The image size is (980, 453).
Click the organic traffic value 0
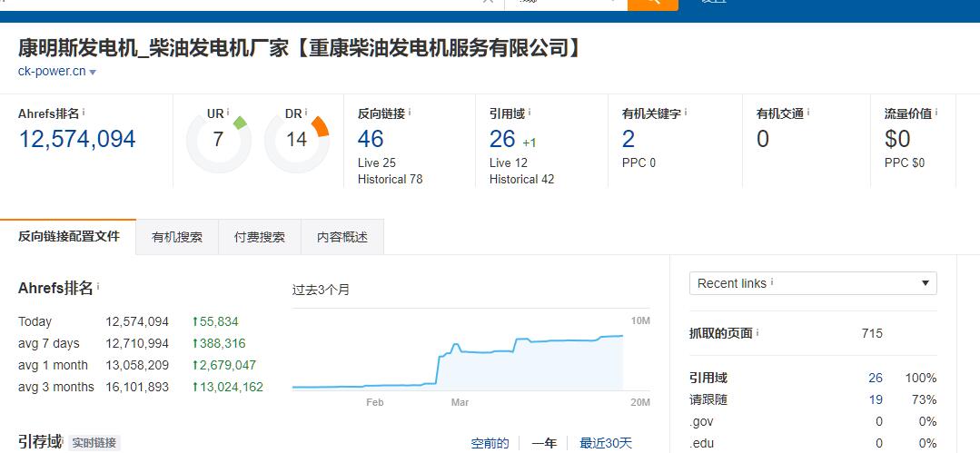763,139
